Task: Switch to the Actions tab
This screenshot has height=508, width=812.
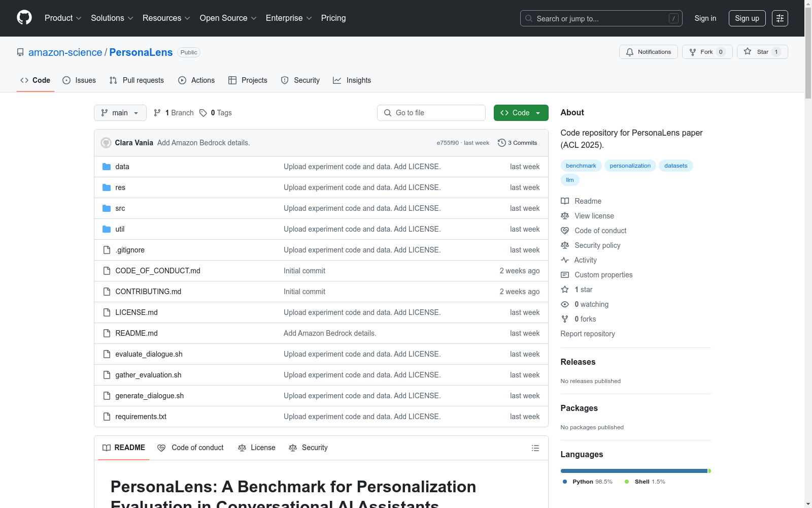Action: coord(196,80)
